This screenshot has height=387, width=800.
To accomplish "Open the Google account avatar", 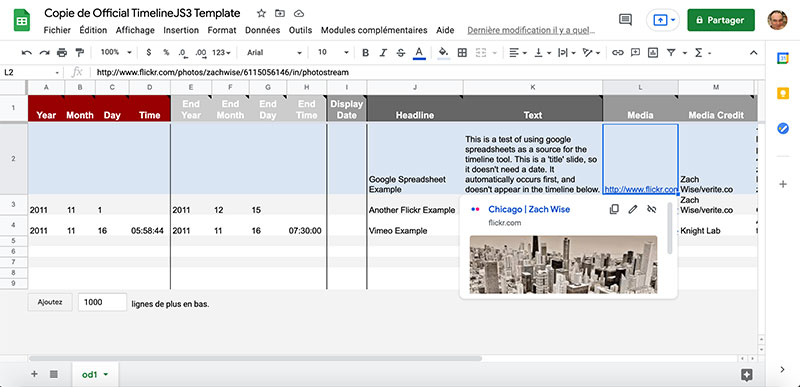I will (x=778, y=20).
